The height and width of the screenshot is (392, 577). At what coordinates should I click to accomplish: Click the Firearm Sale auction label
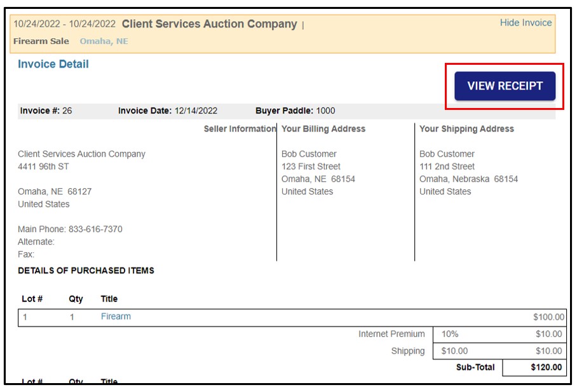(41, 41)
